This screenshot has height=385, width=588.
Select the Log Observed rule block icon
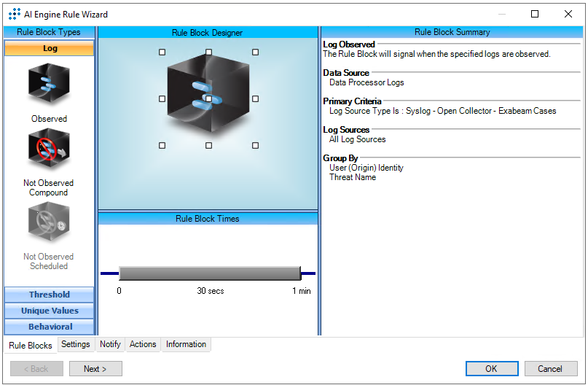(49, 85)
